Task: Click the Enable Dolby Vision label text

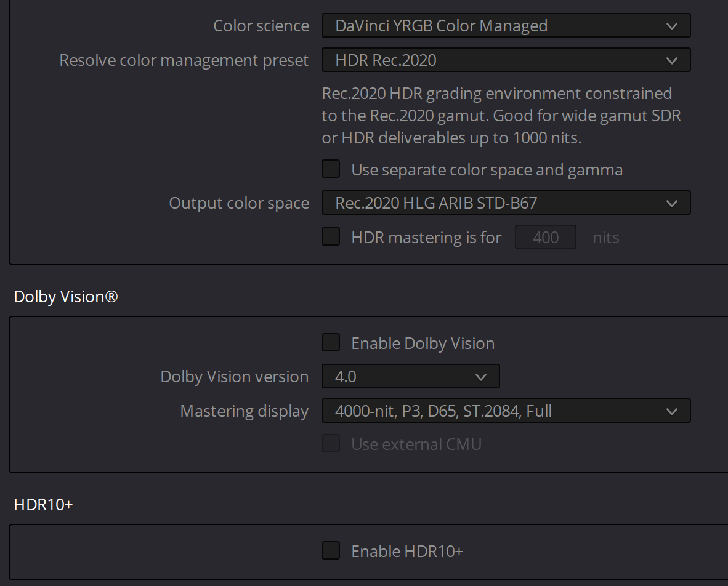Action: point(423,343)
